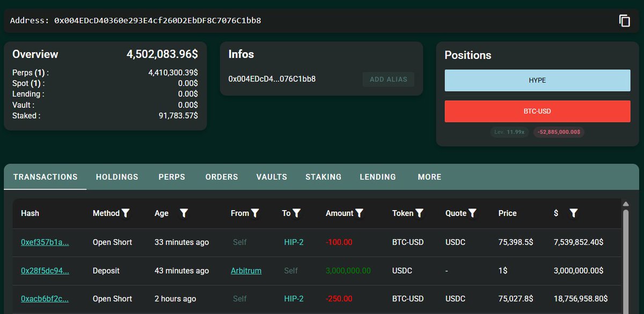644x314 pixels.
Task: Filter transactions by Age
Action: [184, 213]
